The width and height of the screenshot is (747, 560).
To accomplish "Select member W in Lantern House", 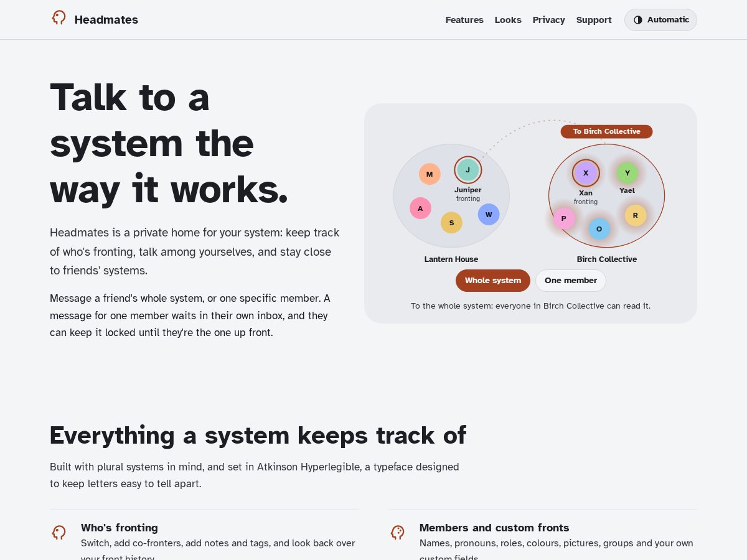I will [489, 215].
